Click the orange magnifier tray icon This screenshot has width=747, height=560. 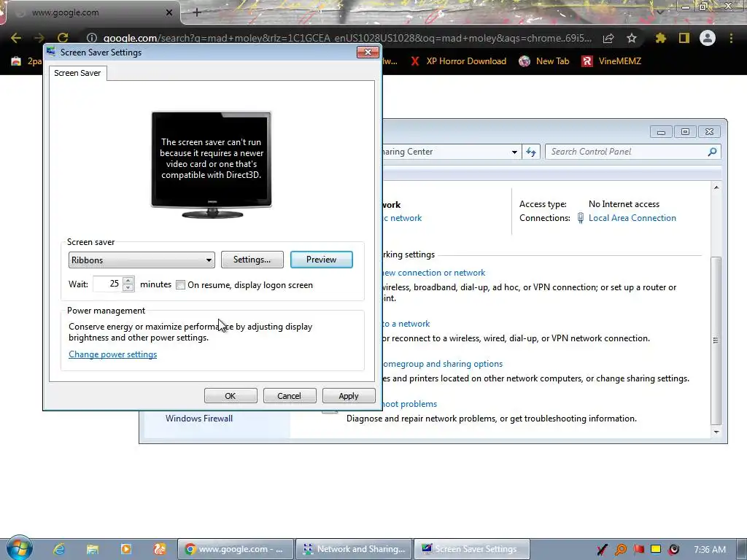620,550
